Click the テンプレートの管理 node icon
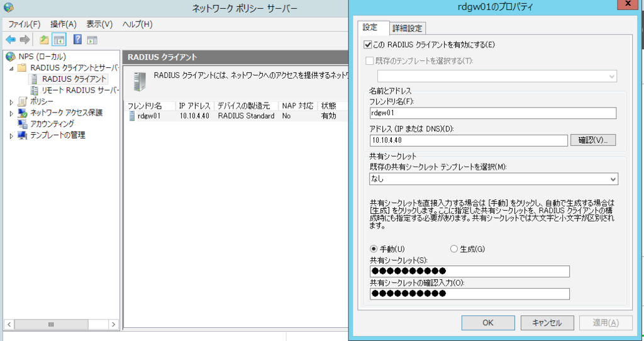The image size is (644, 341). coord(23,135)
